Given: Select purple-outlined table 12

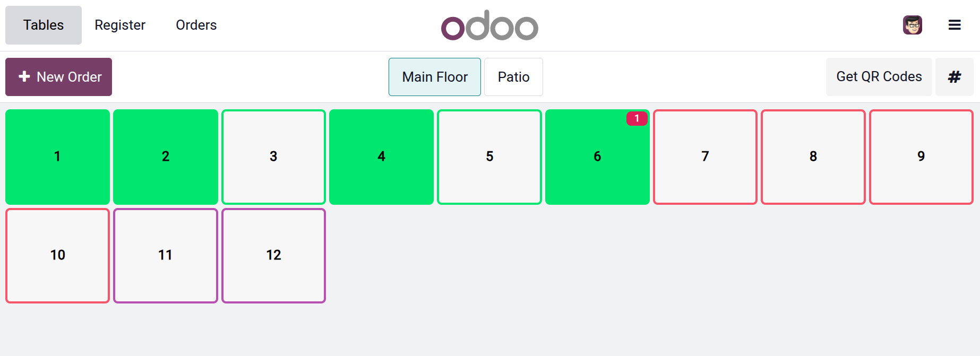Looking at the screenshot, I should 273,255.
